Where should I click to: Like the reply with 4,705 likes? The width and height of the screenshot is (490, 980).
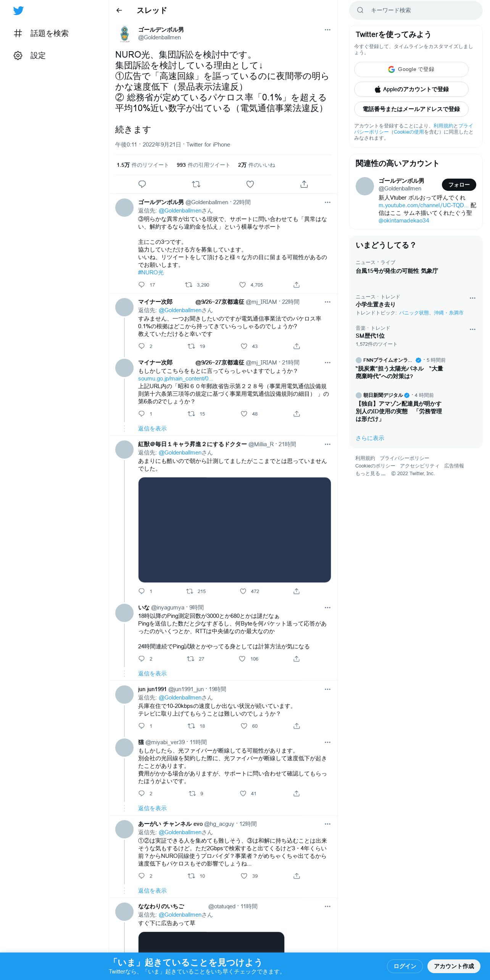[x=243, y=285]
